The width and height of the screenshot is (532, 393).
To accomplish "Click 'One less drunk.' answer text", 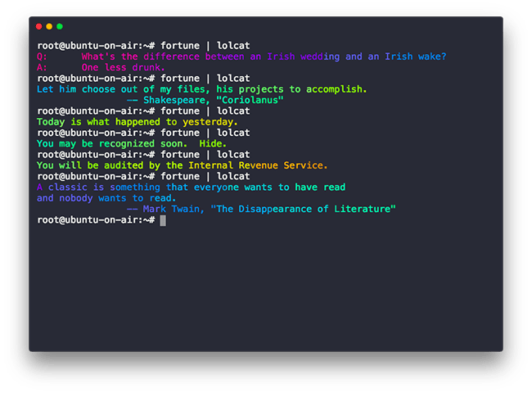I will [x=123, y=67].
